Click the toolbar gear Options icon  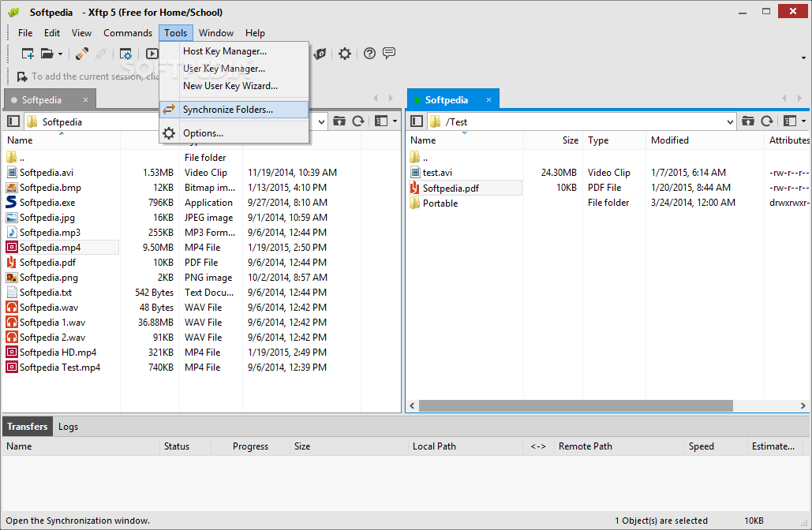click(344, 54)
